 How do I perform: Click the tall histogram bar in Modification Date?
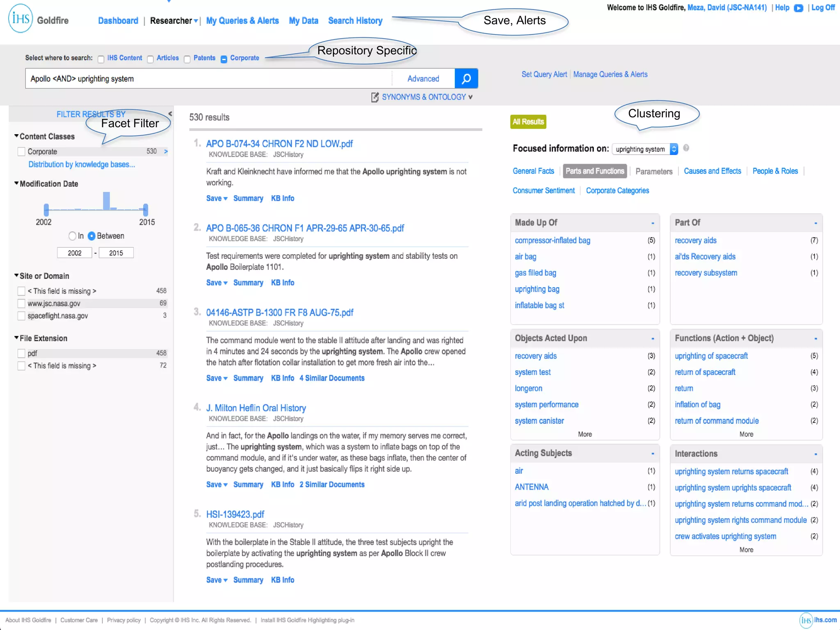coord(107,201)
